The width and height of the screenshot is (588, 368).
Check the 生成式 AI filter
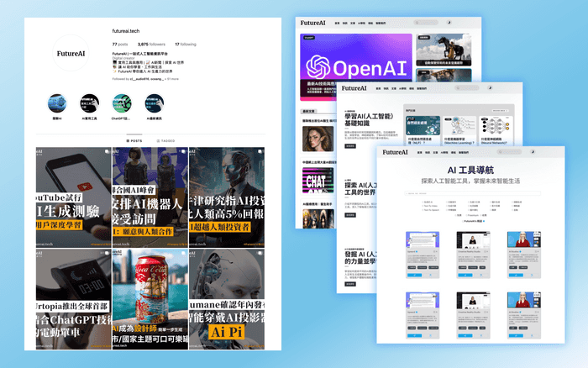click(427, 202)
